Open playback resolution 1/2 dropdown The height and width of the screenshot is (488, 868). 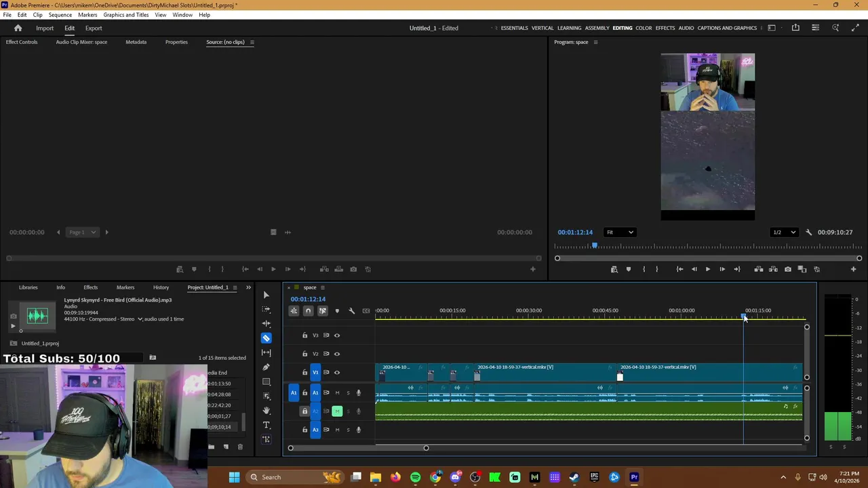click(x=785, y=232)
